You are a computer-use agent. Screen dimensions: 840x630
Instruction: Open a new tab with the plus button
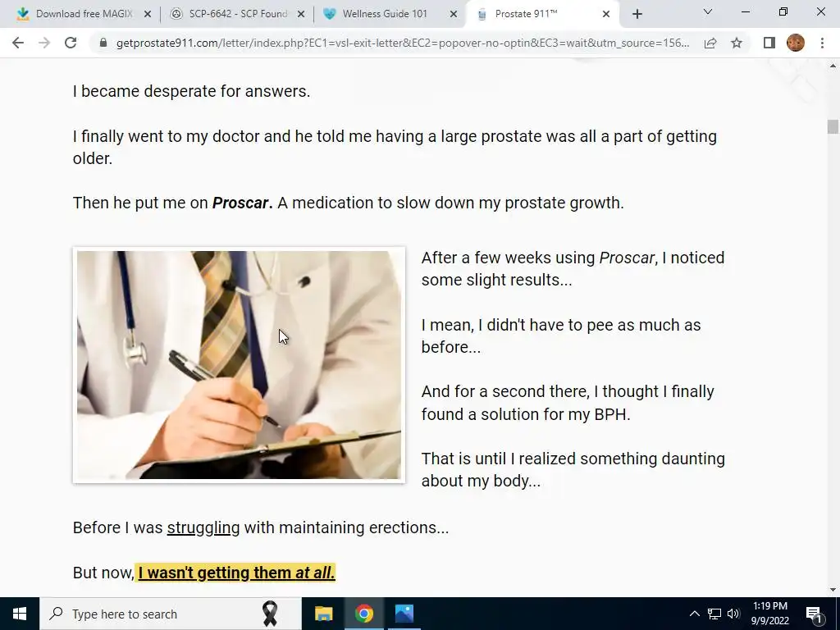point(637,14)
